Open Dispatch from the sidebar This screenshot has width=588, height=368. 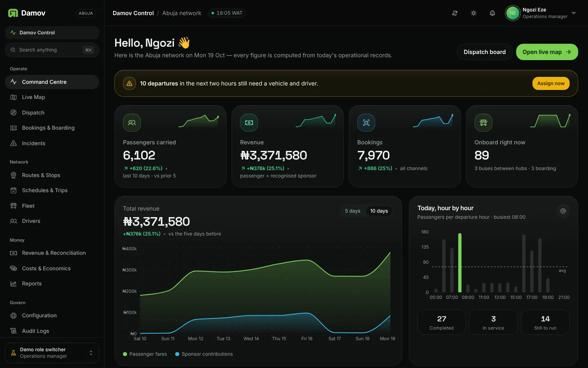(x=52, y=112)
